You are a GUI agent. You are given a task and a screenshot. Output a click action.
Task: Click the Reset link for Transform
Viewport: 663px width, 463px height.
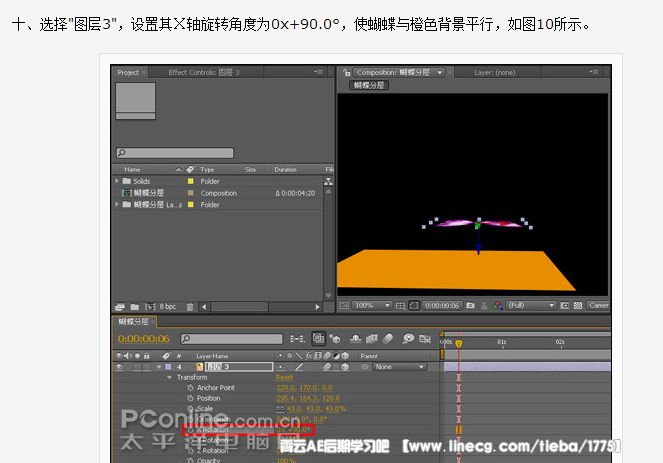coord(284,377)
